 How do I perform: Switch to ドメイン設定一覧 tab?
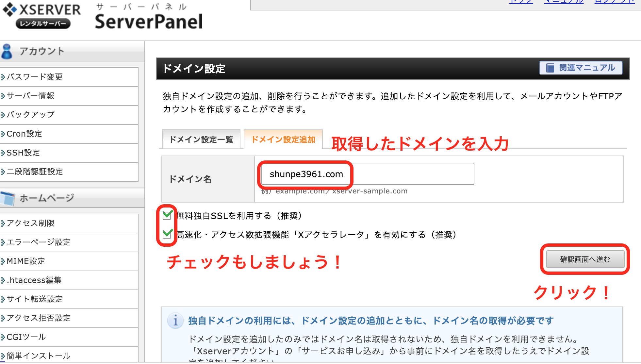click(201, 140)
